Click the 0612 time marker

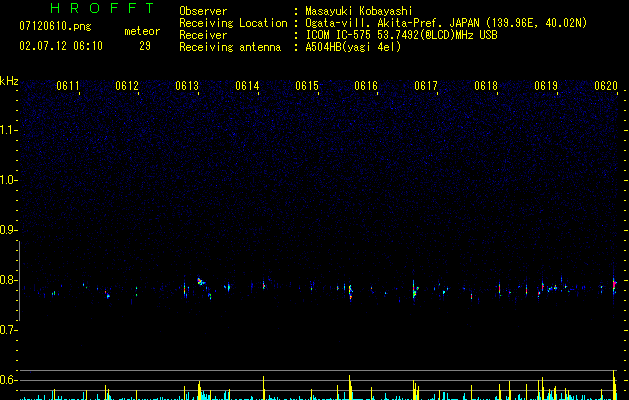(127, 86)
